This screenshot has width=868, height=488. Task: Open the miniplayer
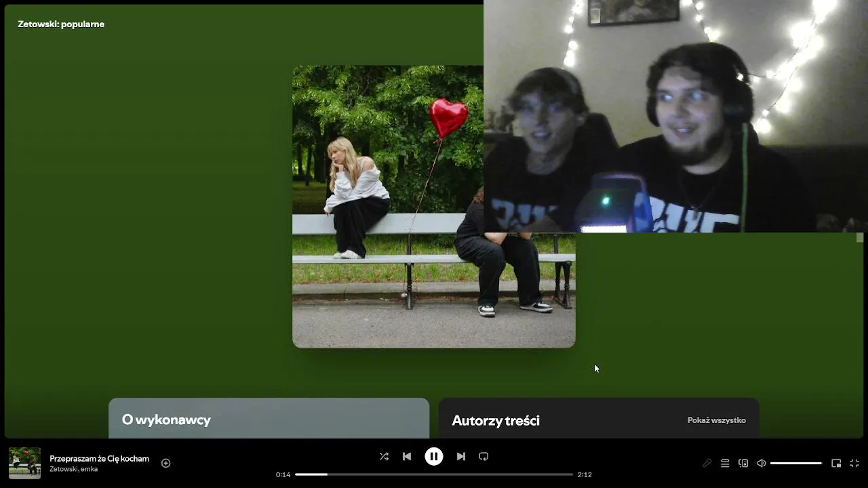[836, 464]
